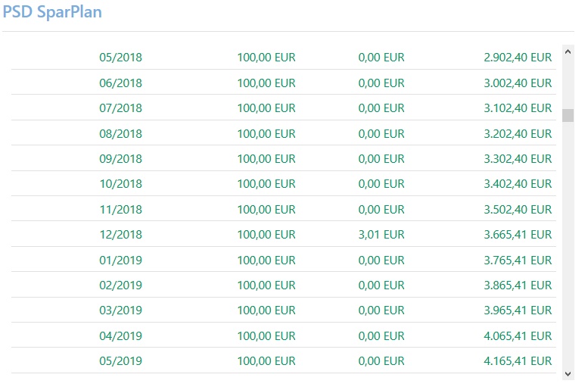
Task: Click the scrollbar down arrow
Action: coord(568,373)
